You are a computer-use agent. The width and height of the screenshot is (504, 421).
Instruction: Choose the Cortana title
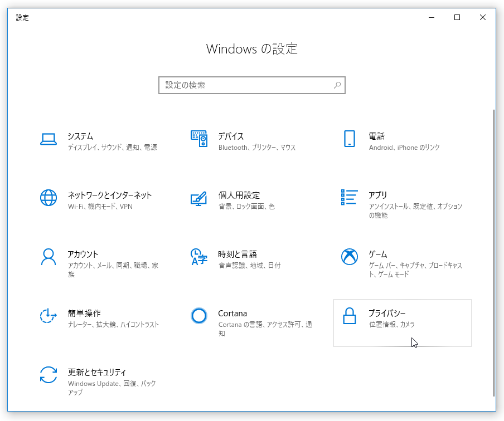point(232,314)
